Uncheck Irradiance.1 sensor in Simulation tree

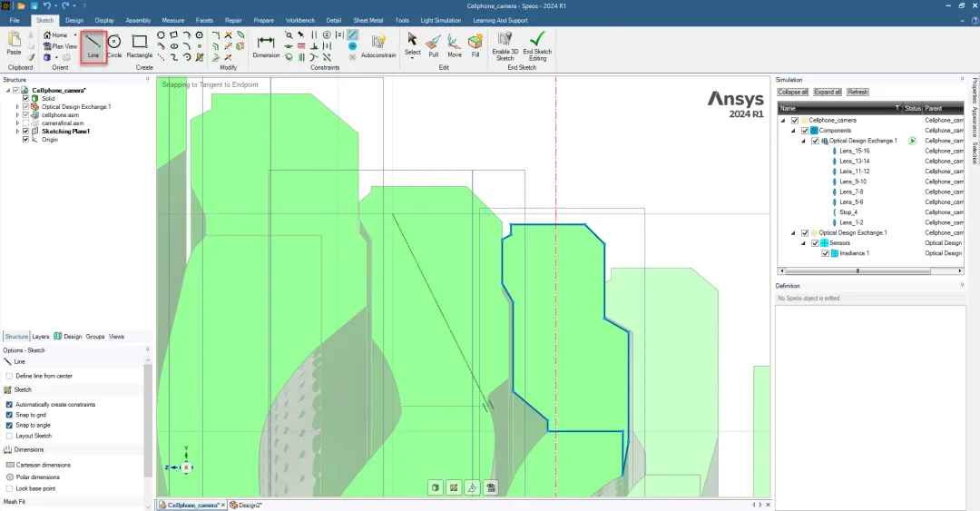coord(825,253)
